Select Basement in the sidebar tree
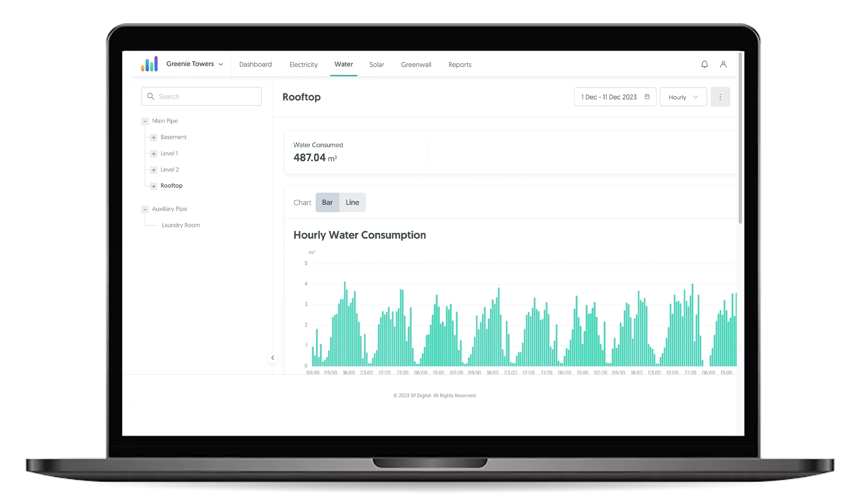Viewport: 868px width, 504px height. pyautogui.click(x=174, y=137)
